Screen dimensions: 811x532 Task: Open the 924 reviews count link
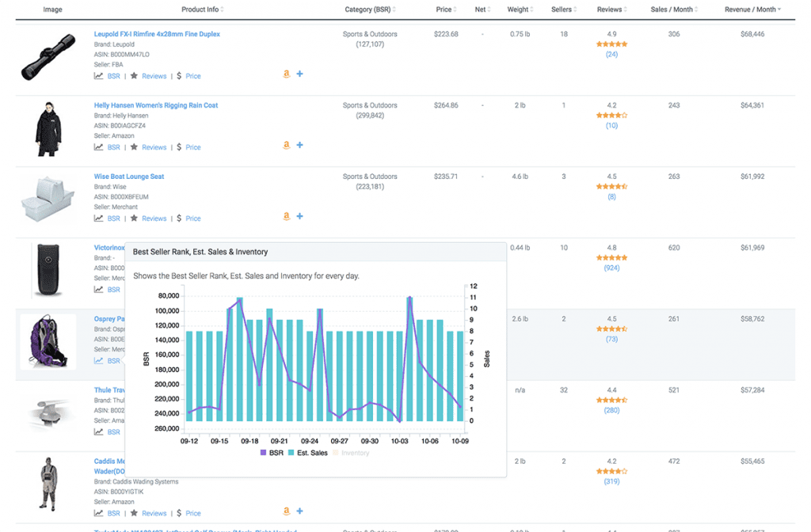click(x=611, y=268)
